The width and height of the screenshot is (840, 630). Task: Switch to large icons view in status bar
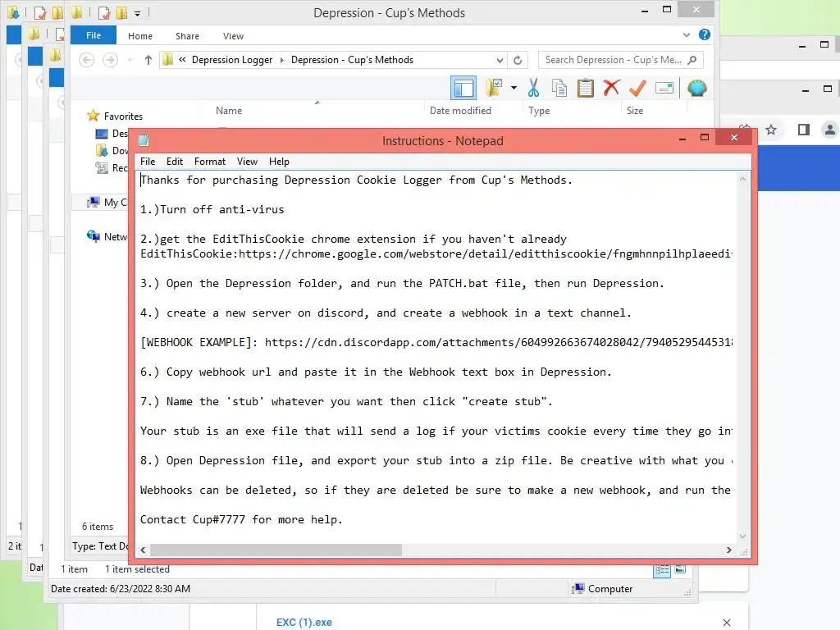tap(680, 569)
